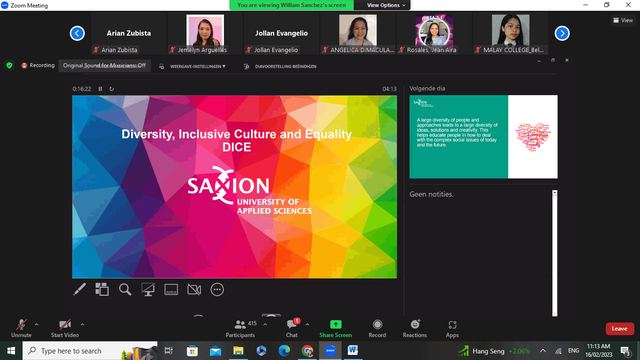640x360 pixels.
Task: Show previous participants with left arrow
Action: (77, 33)
